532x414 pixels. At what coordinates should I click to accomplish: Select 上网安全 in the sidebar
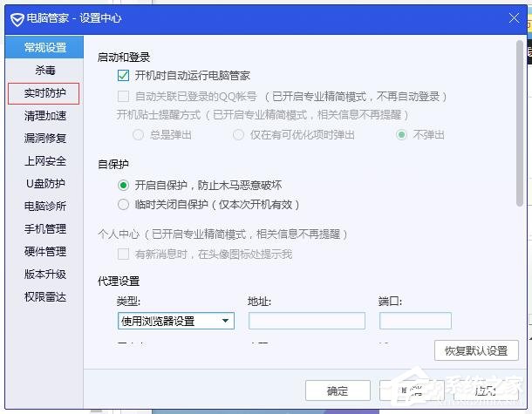click(44, 161)
